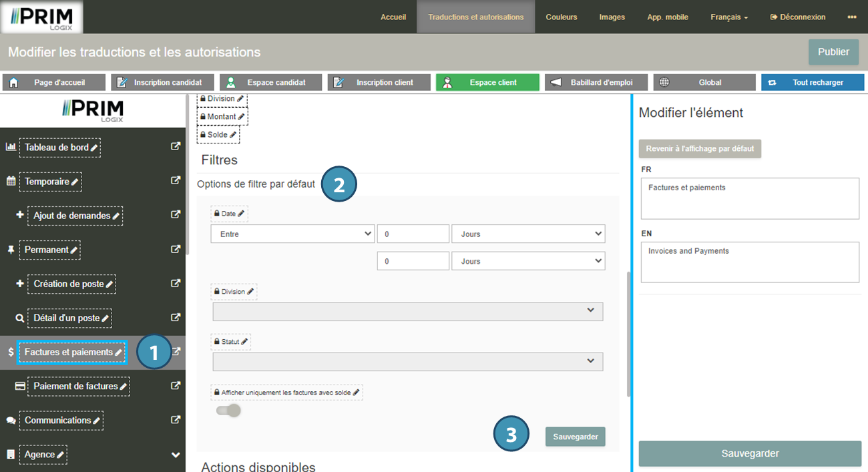The image size is (868, 472).
Task: Switch to the Espace candidat tab
Action: tap(270, 82)
